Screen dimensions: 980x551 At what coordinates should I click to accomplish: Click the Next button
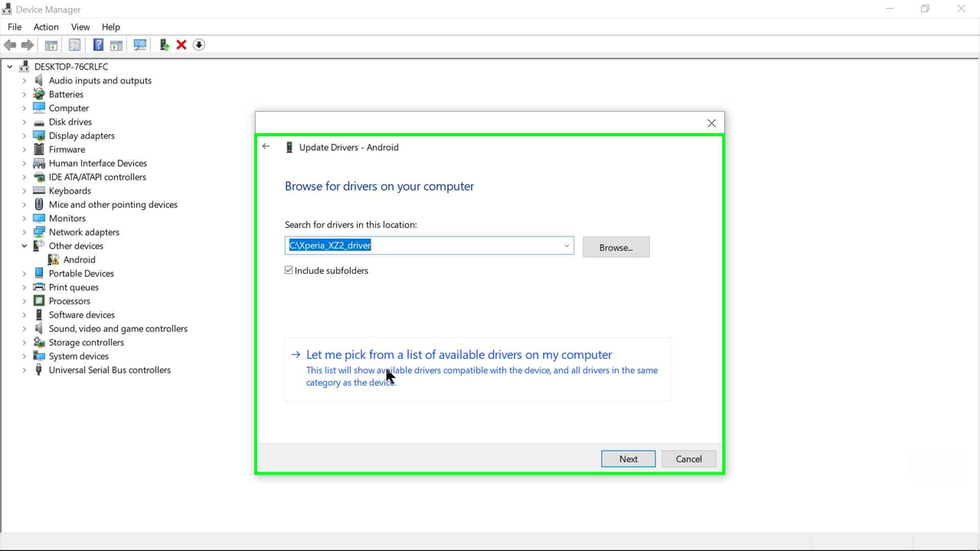point(629,459)
